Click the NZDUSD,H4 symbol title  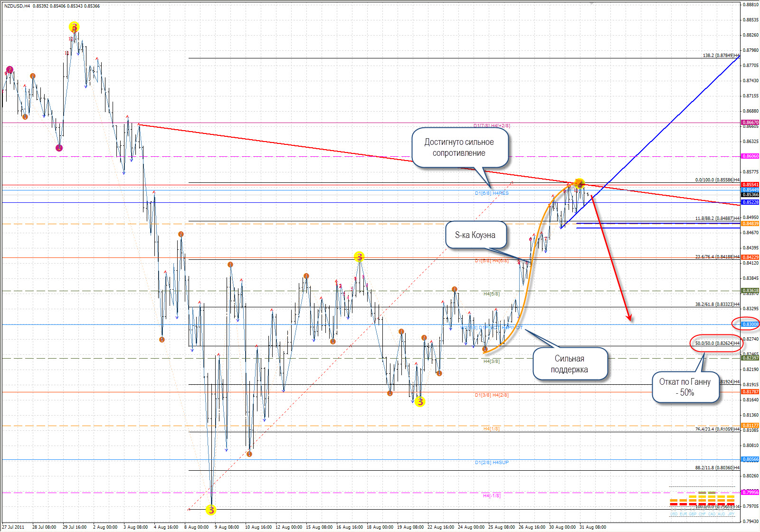click(x=17, y=6)
